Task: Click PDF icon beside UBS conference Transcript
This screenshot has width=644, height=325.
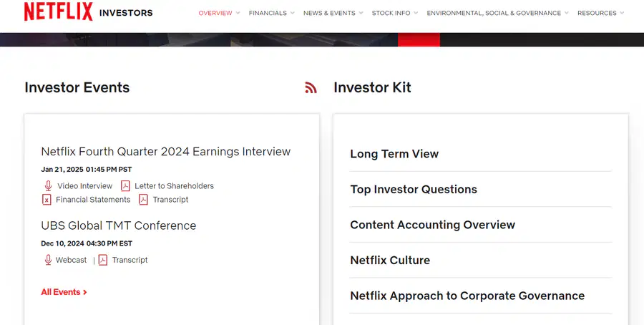Action: coord(103,260)
